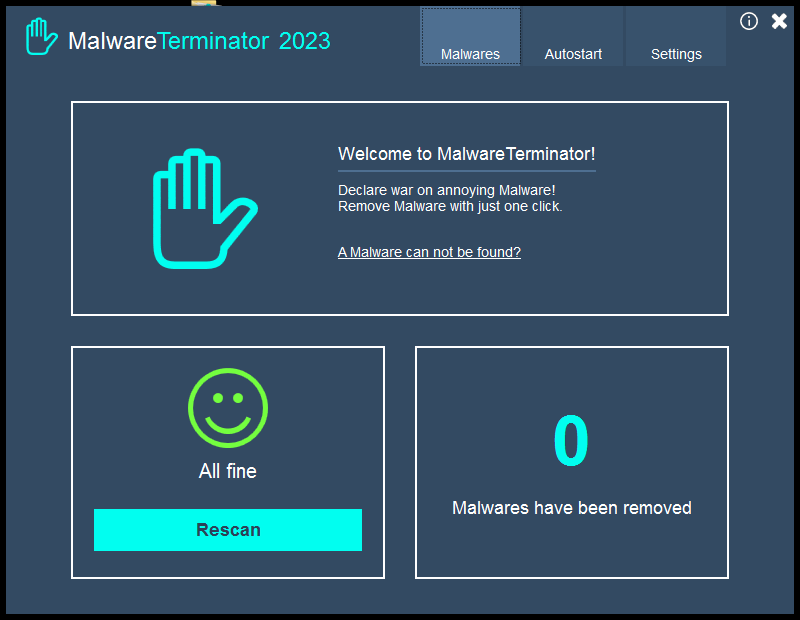Go to the Settings tab
This screenshot has height=620, width=800.
676,36
